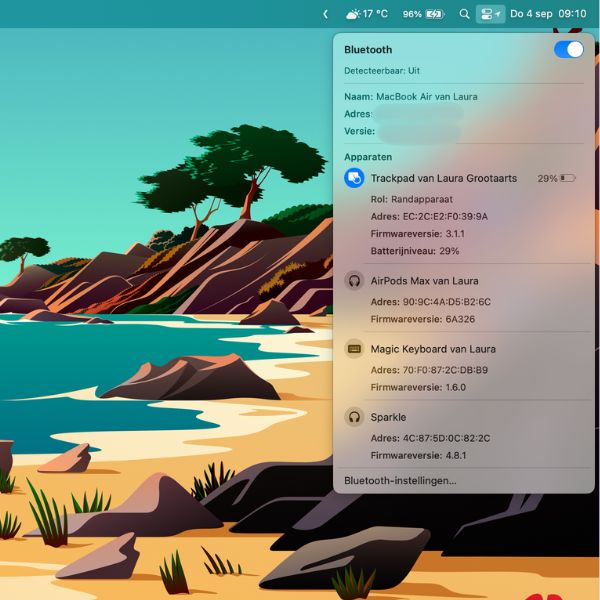Select Magic Keyboard van Laura
600x600 pixels.
[x=433, y=349]
